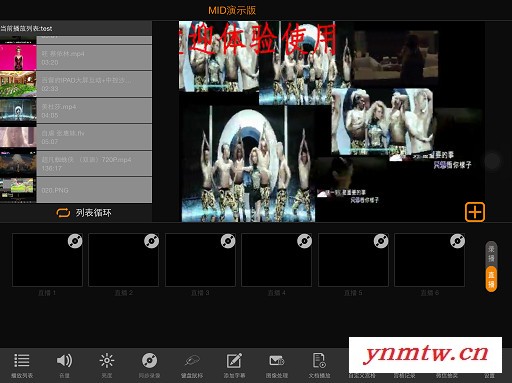Select the 020.PNG playlist entry
512x383 pixels.
pyautogui.click(x=94, y=190)
